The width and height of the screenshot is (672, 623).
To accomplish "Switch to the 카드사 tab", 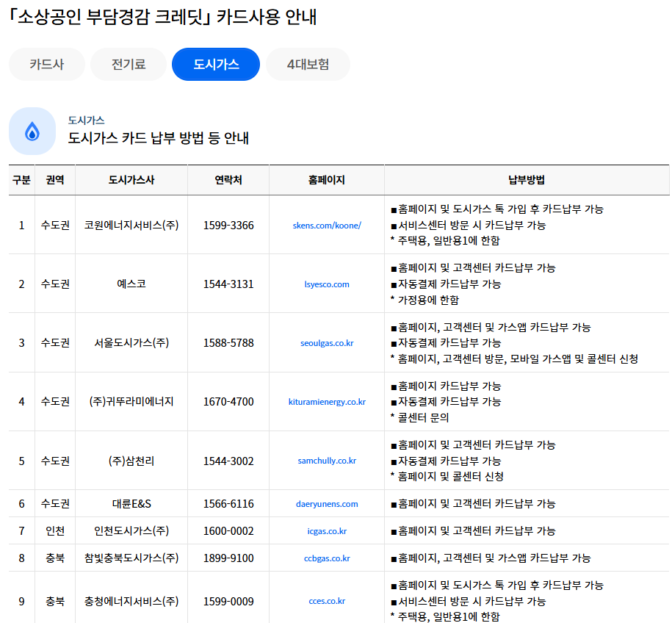I will tap(47, 65).
